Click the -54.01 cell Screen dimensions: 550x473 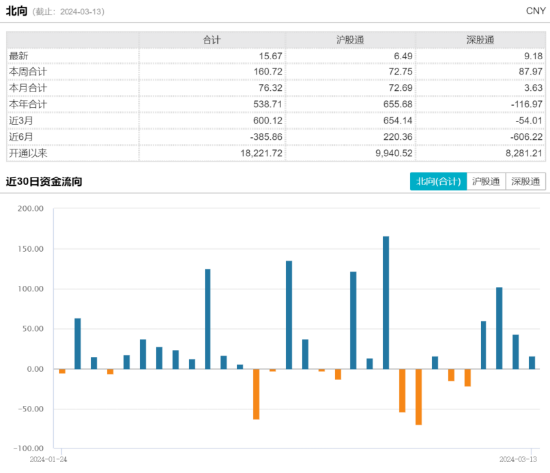[529, 121]
